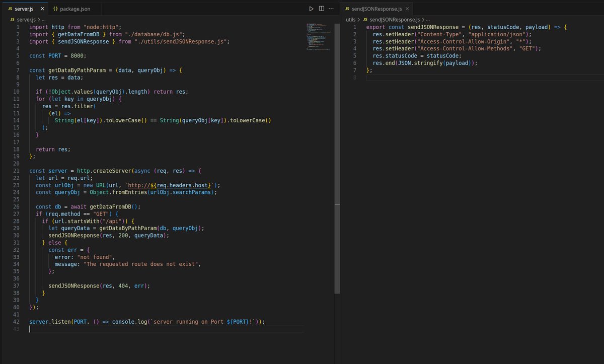Image resolution: width=604 pixels, height=364 pixels.
Task: Open the More Actions ellipsis menu
Action: tap(331, 9)
